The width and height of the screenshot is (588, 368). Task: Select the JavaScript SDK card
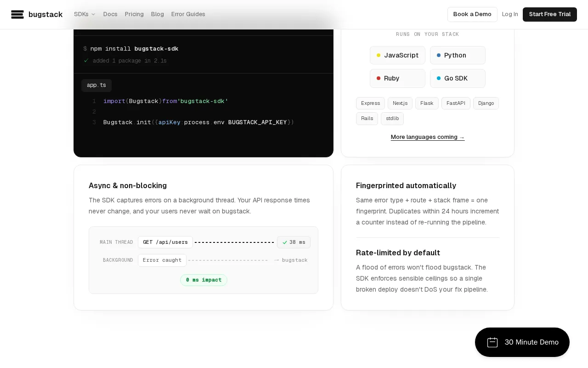pos(397,55)
